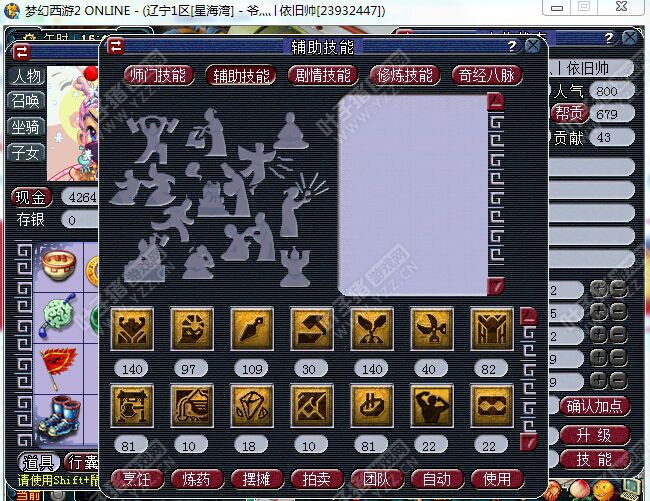The image size is (650, 501).
Task: Click the down arrow of the skill list scrollbar
Action: click(x=529, y=442)
